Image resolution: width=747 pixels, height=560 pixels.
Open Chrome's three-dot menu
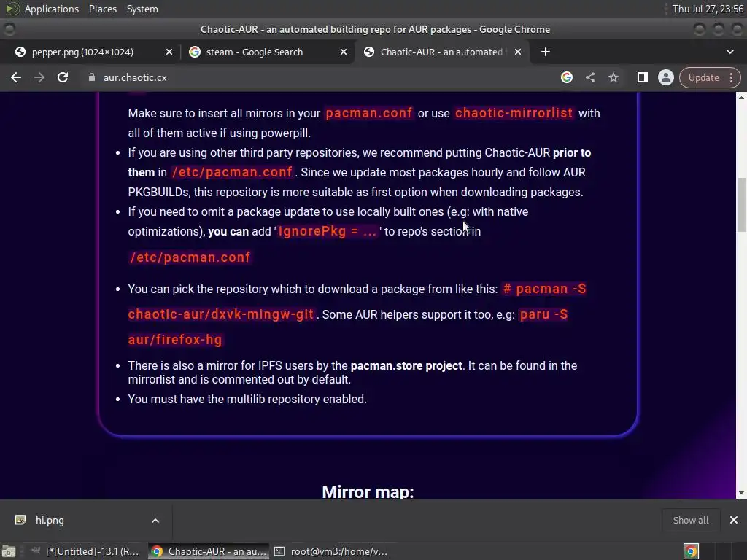pyautogui.click(x=731, y=77)
